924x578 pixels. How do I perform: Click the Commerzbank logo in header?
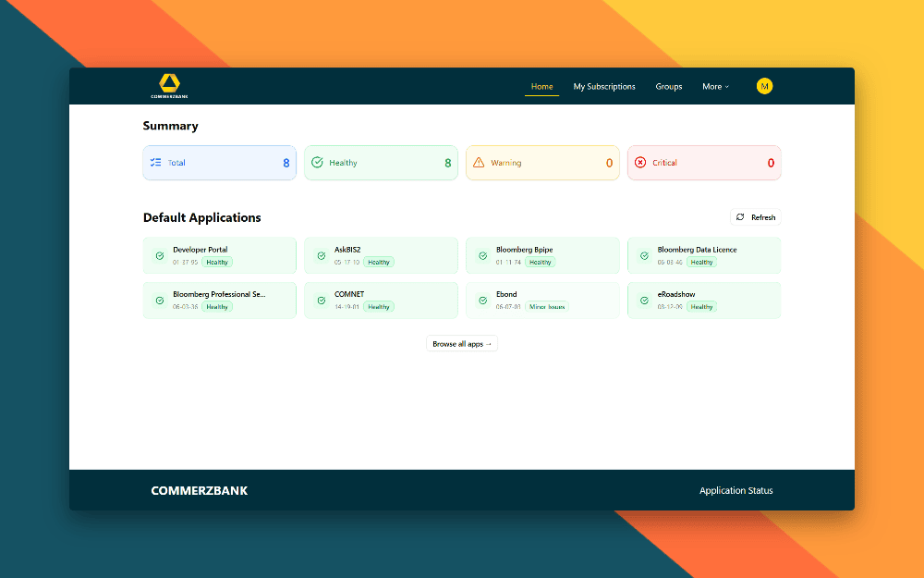click(x=169, y=86)
